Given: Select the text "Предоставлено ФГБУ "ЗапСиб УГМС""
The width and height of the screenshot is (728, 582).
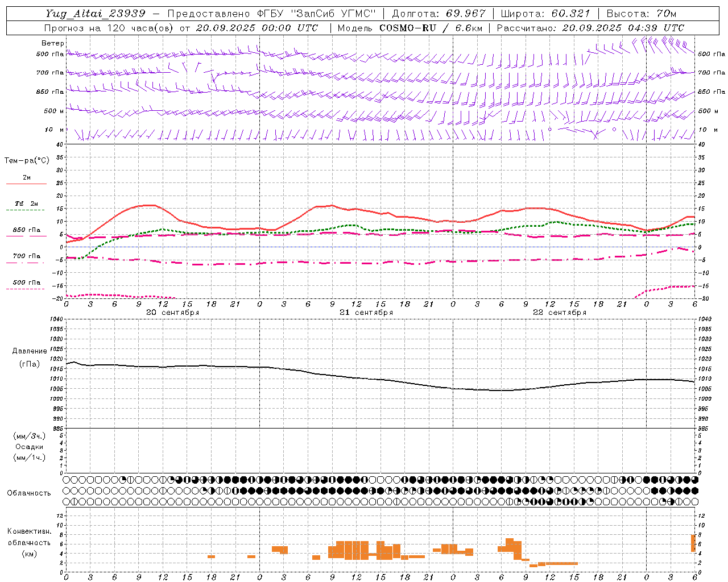Looking at the screenshot, I should 272,14.
